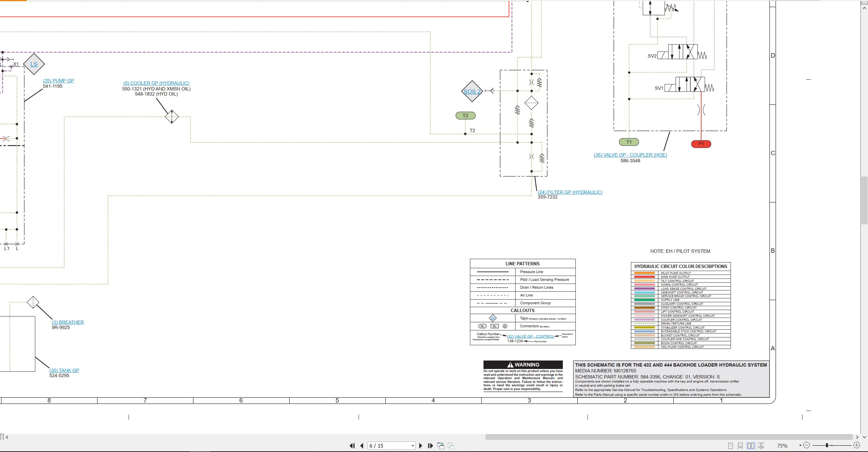This screenshot has width=868, height=452.
Task: Jump to the last page
Action: pos(431,446)
